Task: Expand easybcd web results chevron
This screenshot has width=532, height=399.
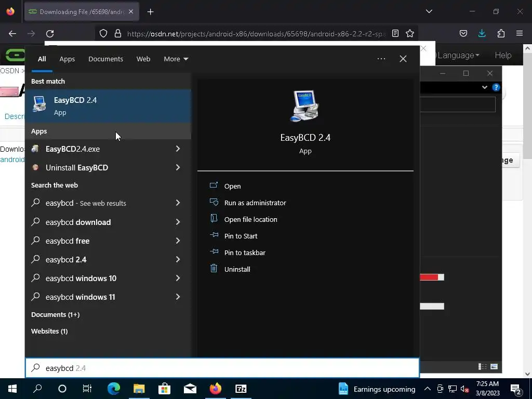Action: pos(178,203)
